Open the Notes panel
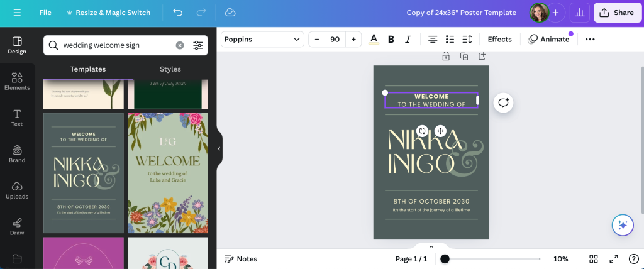 [x=241, y=259]
